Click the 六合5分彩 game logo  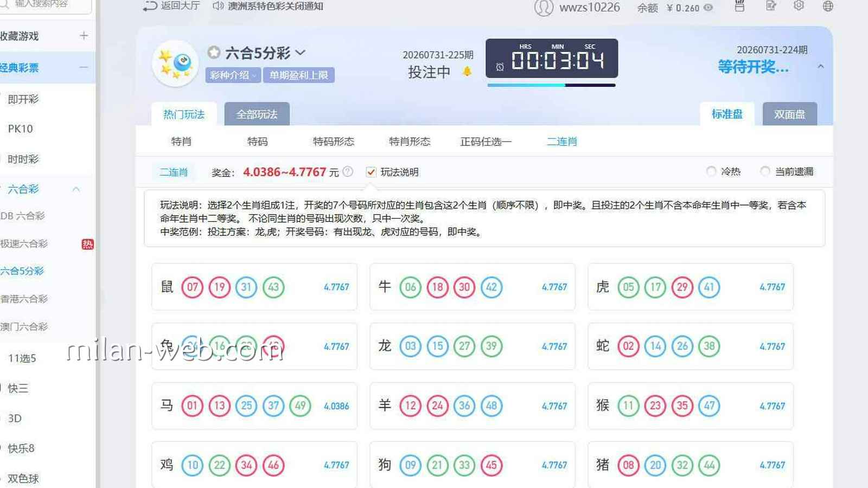(x=175, y=63)
